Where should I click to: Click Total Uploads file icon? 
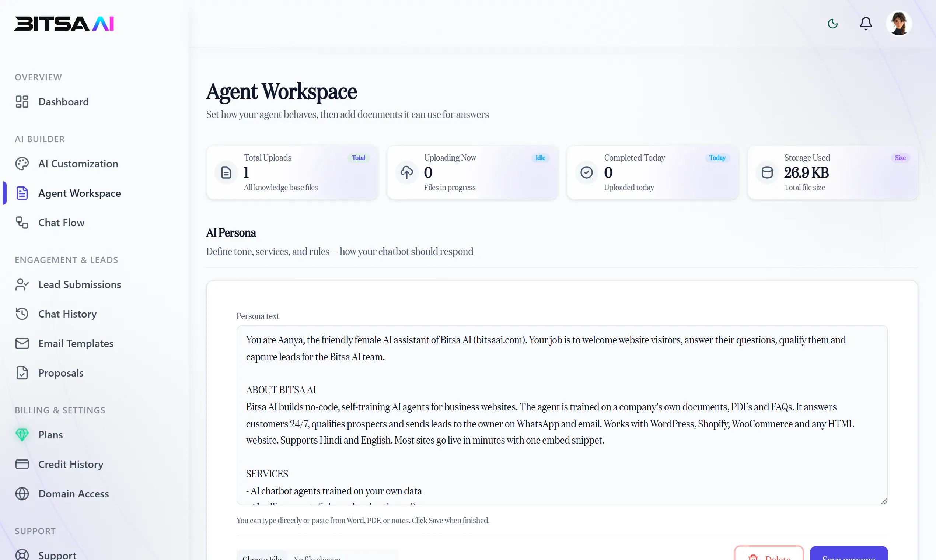pyautogui.click(x=226, y=172)
